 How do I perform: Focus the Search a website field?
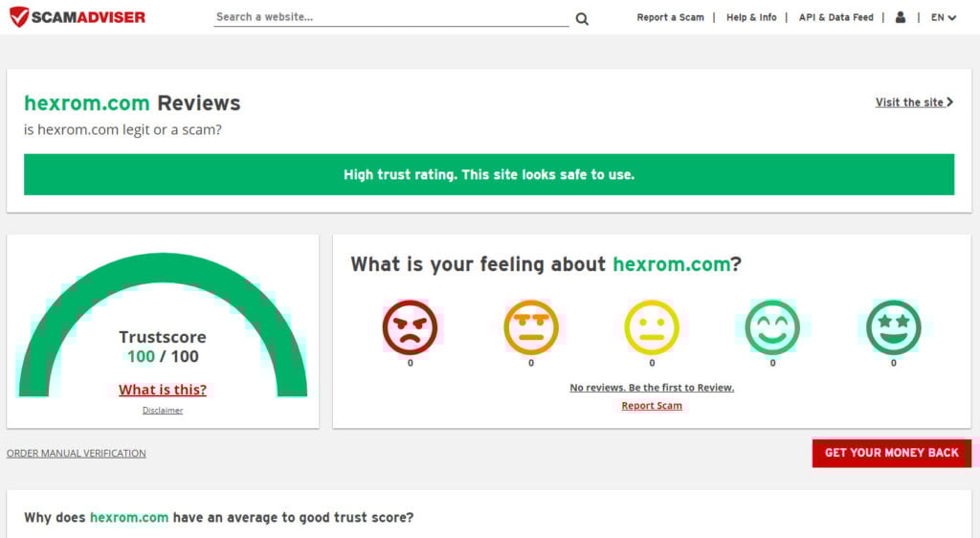(390, 17)
